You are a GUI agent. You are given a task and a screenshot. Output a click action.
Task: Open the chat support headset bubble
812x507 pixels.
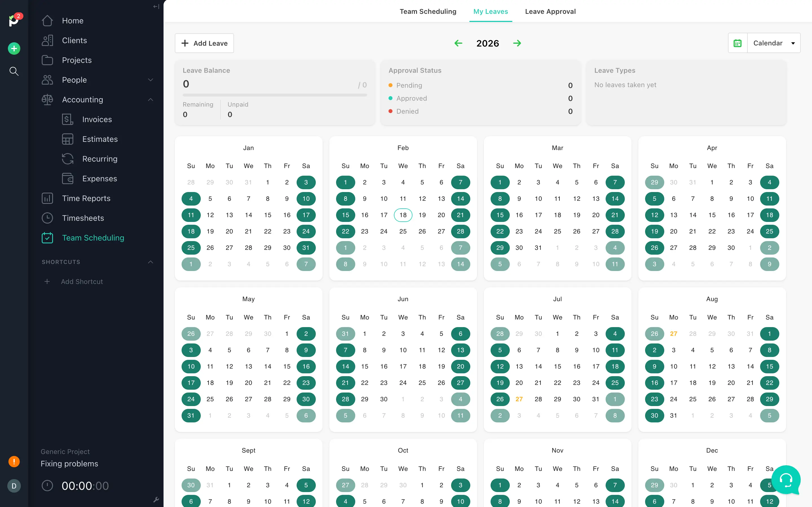786,480
